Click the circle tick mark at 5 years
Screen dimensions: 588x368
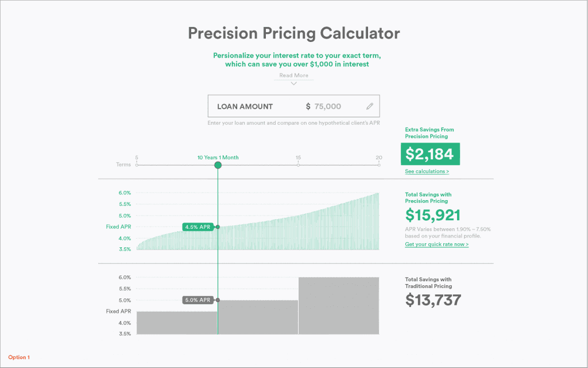coord(137,164)
